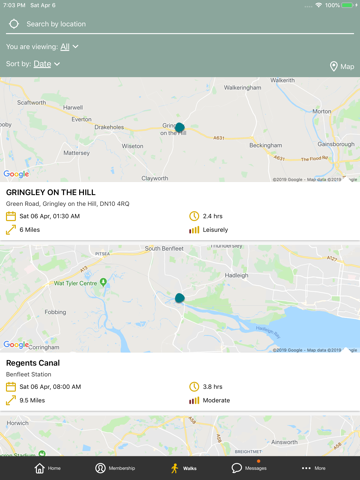Open the Regents Canal walk listing
The height and width of the screenshot is (480, 360).
33,363
